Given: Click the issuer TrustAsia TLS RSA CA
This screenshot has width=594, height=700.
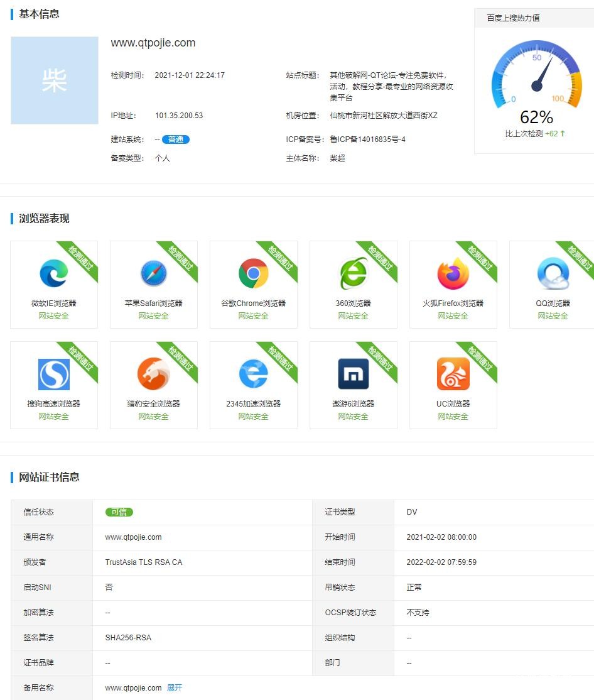Looking at the screenshot, I should (x=144, y=562).
